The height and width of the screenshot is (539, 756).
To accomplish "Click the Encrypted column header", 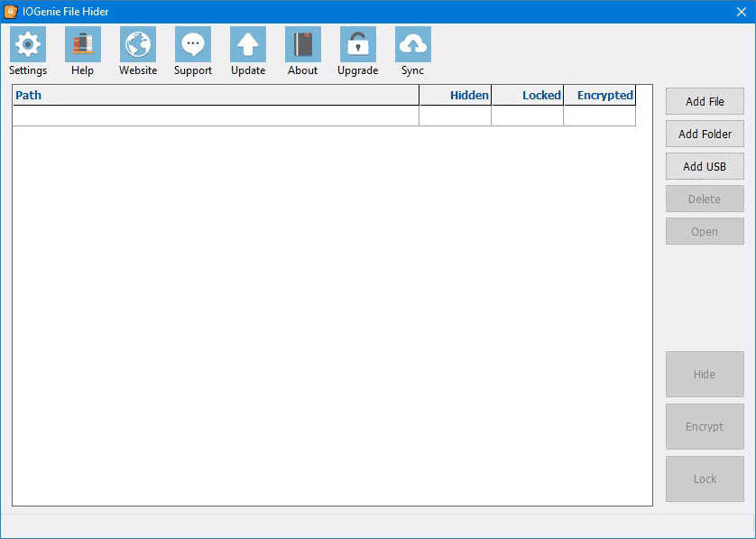I will coord(600,95).
